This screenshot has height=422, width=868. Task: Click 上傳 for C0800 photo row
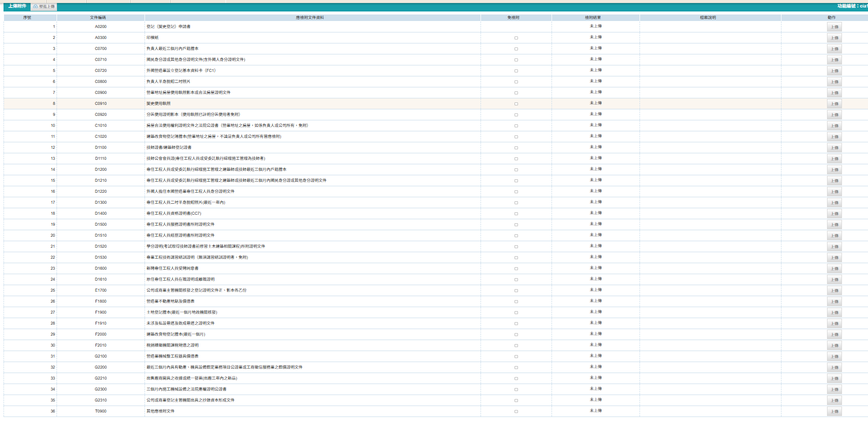click(834, 82)
